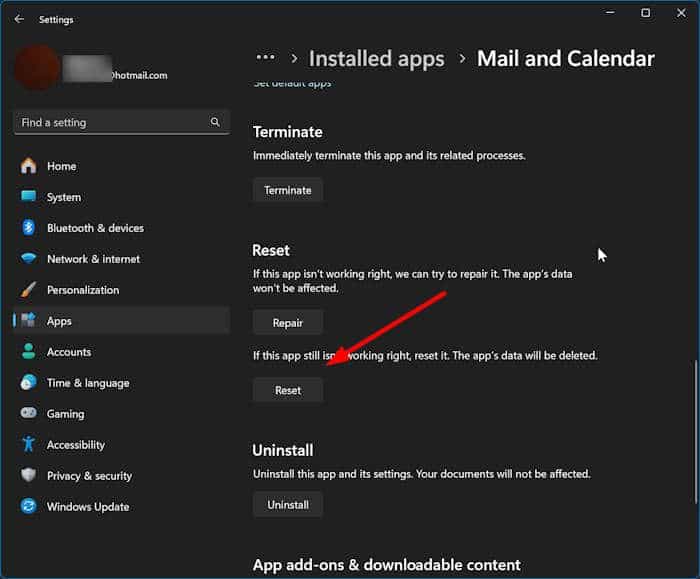Go back using the Settings back arrow

[x=19, y=19]
